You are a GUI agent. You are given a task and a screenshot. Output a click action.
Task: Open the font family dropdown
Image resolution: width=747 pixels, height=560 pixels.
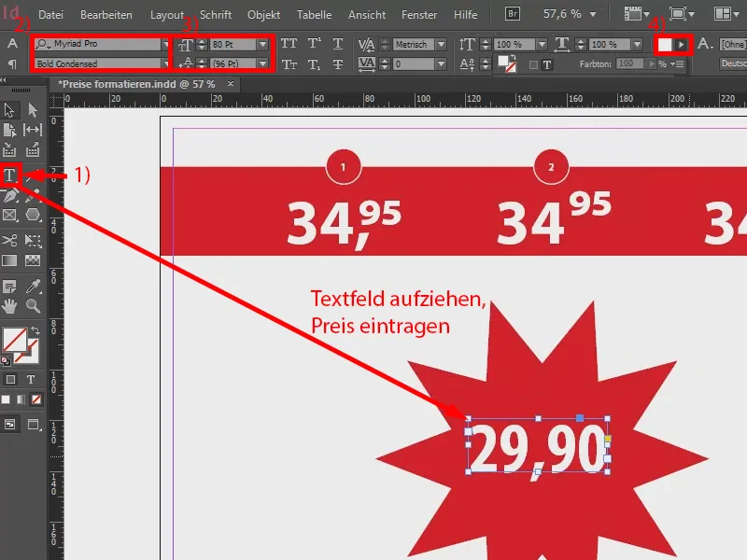(165, 44)
